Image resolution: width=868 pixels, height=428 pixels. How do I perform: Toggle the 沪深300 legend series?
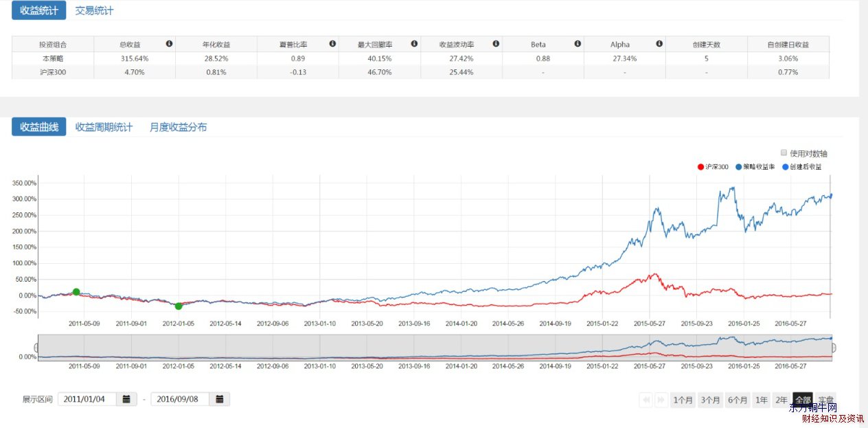tap(712, 167)
